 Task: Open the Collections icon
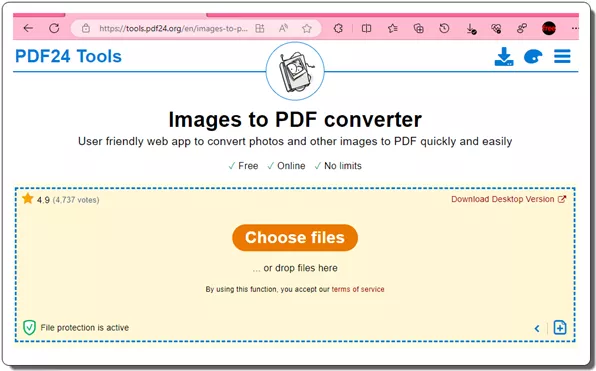418,29
